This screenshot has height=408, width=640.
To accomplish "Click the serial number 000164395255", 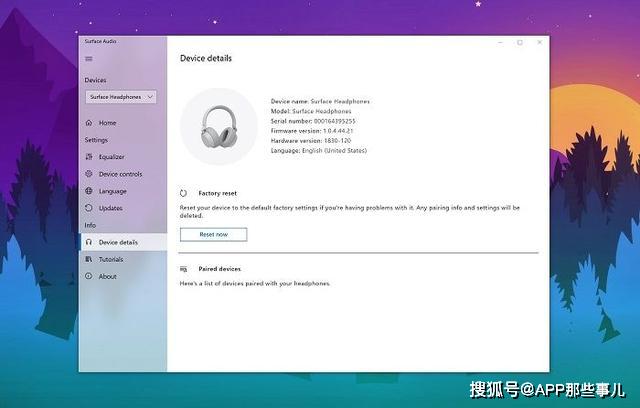I will pos(334,121).
